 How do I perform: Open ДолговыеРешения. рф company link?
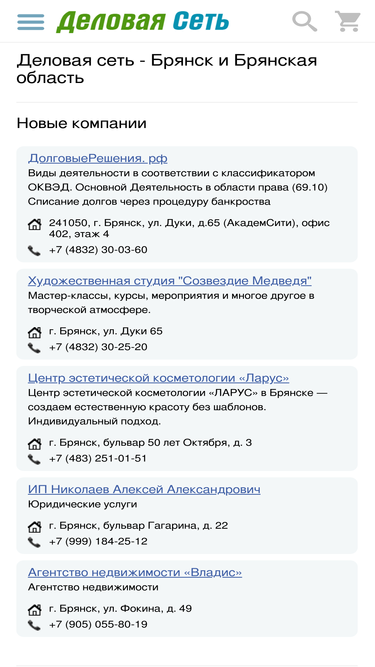click(98, 159)
